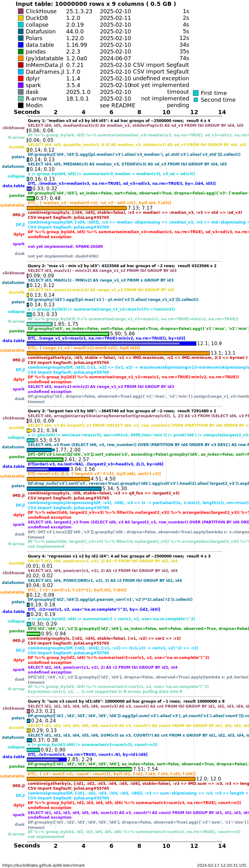Select the pandas green legend swatch

[x=21, y=52]
